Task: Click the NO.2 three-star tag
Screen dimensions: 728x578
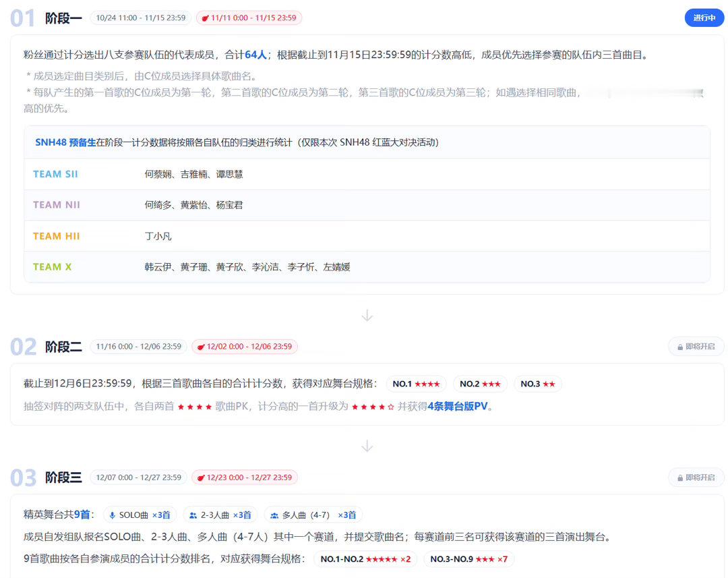Action: pyautogui.click(x=480, y=384)
